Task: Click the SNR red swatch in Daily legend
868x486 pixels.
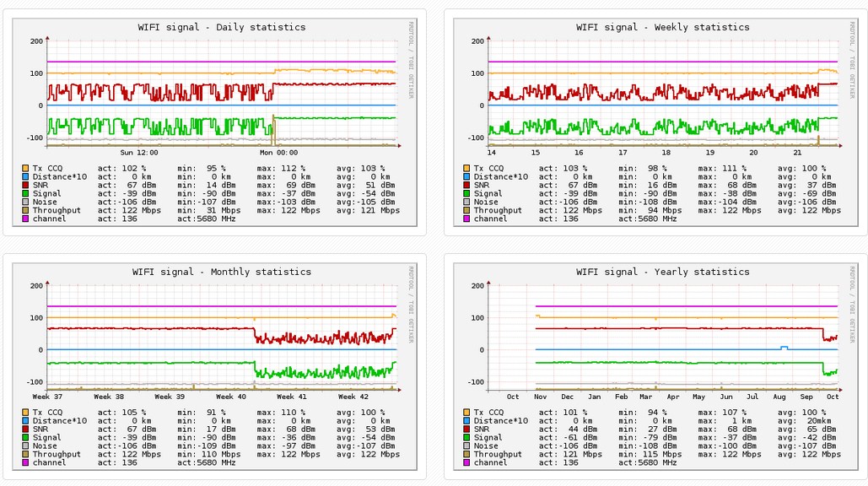Action: click(25, 185)
